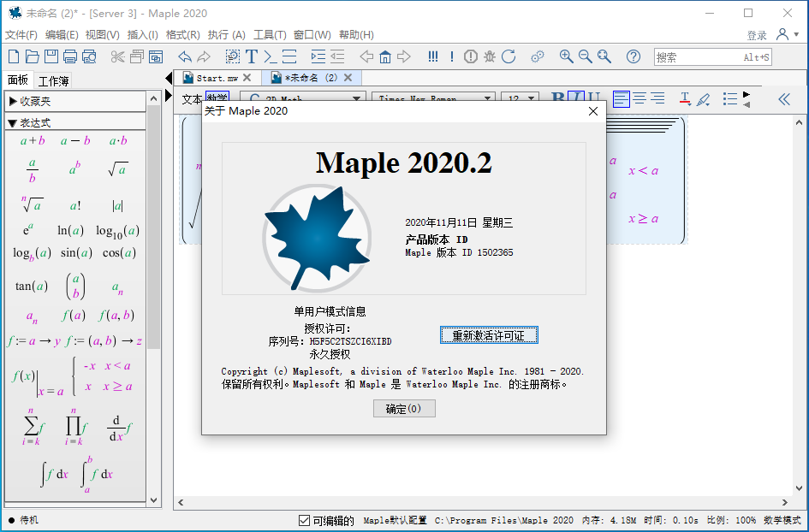Toggle the 可编辑的 checkbox
The image size is (809, 532).
coord(305,521)
